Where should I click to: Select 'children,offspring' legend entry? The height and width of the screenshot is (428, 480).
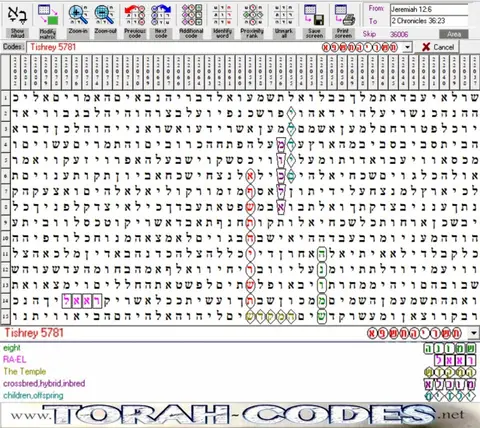pyautogui.click(x=33, y=395)
